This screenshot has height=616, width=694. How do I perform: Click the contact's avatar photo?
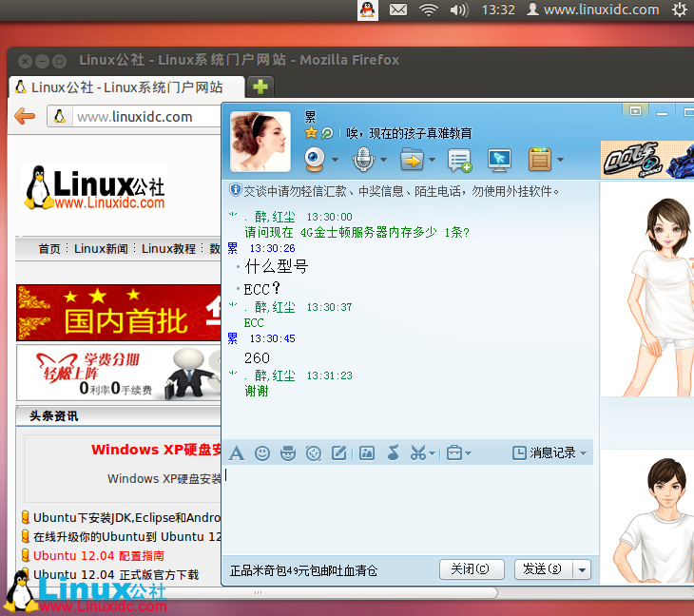pos(260,141)
